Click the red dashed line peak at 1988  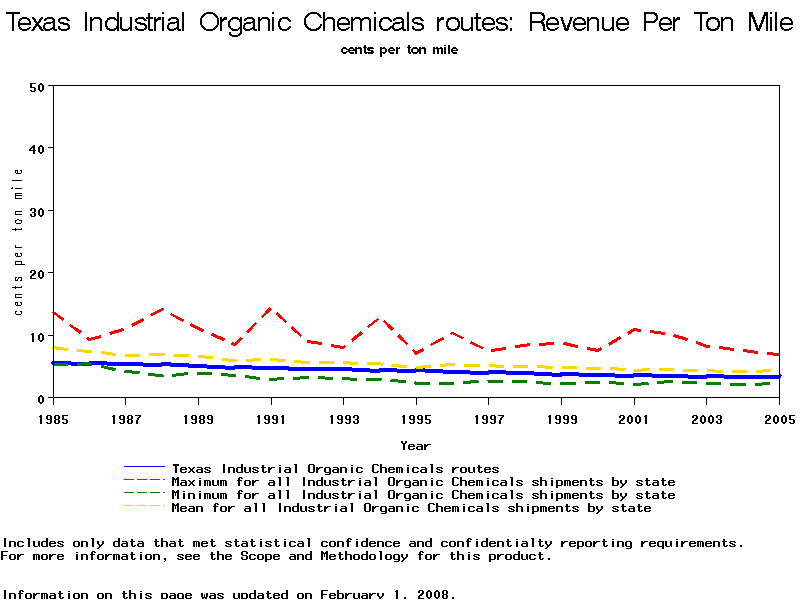(162, 310)
